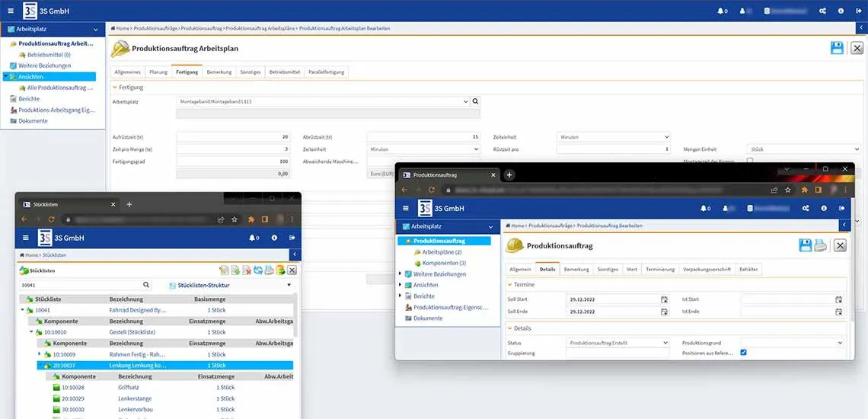Open the Status dropdown showing Produktionsauftrag Erstellt

tap(617, 343)
